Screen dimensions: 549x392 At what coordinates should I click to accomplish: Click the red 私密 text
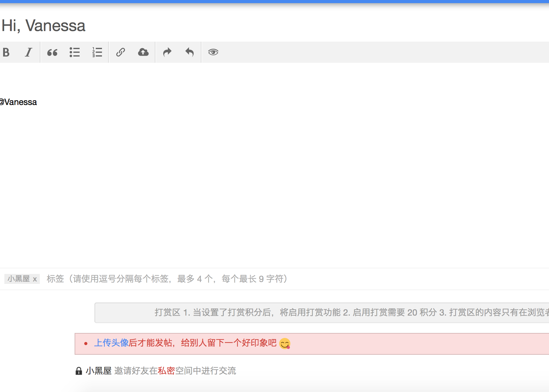coord(166,371)
